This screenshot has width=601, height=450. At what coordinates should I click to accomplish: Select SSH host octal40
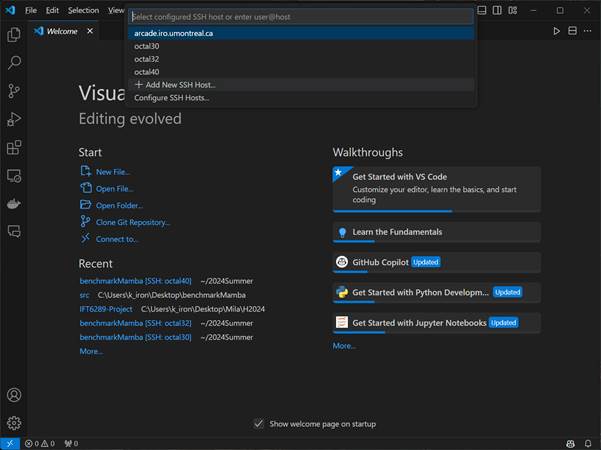coord(301,72)
